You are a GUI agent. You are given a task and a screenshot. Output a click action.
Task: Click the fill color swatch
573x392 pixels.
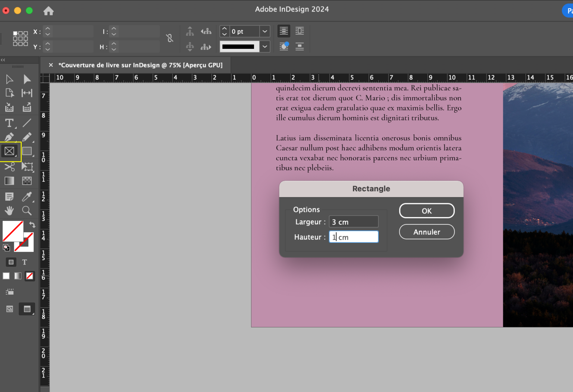pyautogui.click(x=13, y=231)
